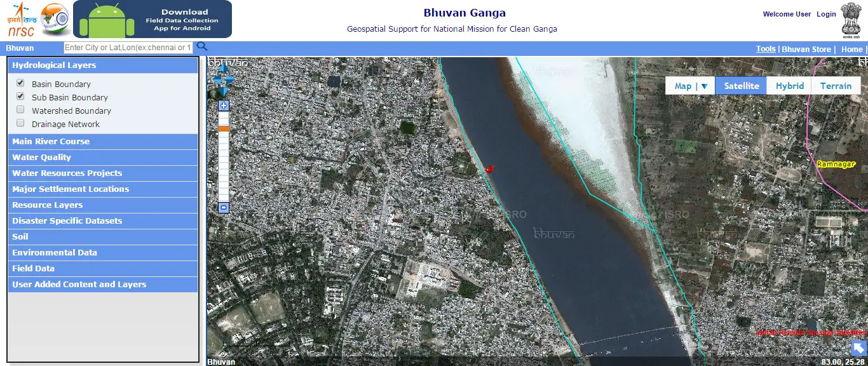The height and width of the screenshot is (366, 868).
Task: Click the Bhuvan Ganga title
Action: 465,13
